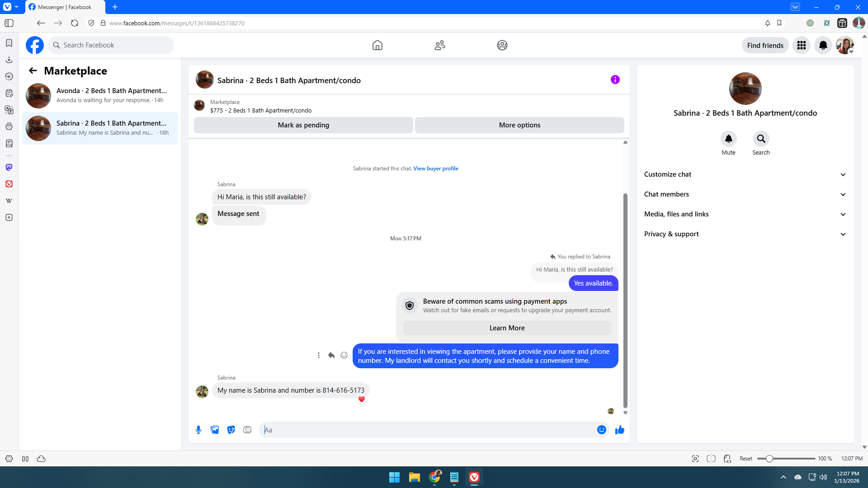Open the GIF picker

[x=247, y=430]
